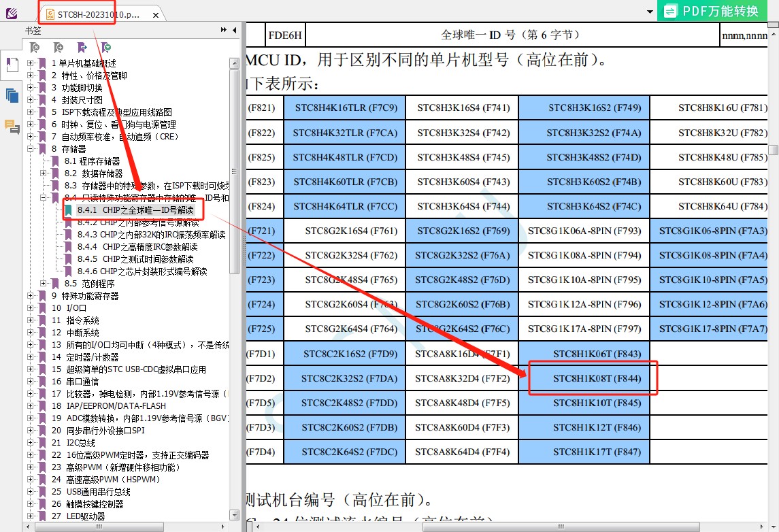Collapse the '8 存储器' bookmark node
This screenshot has height=532, width=779.
coord(30,148)
